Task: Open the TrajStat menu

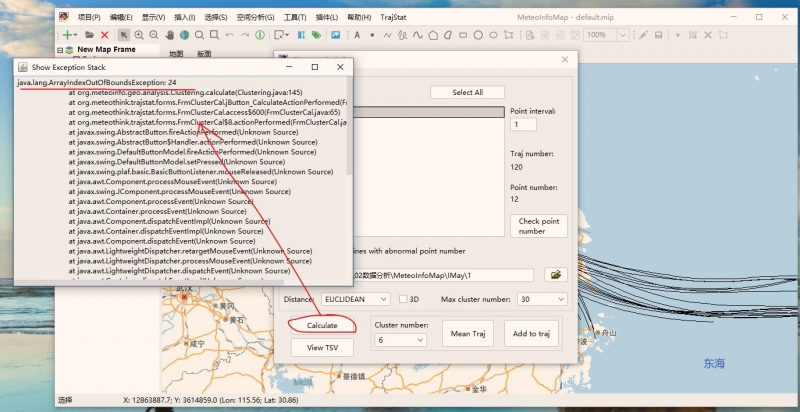Action: click(393, 17)
